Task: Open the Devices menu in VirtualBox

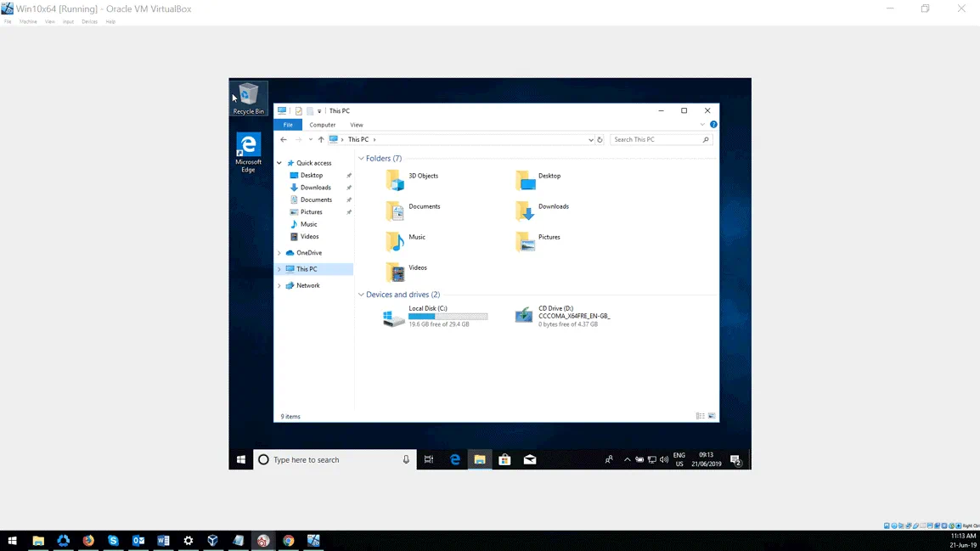Action: pos(89,22)
